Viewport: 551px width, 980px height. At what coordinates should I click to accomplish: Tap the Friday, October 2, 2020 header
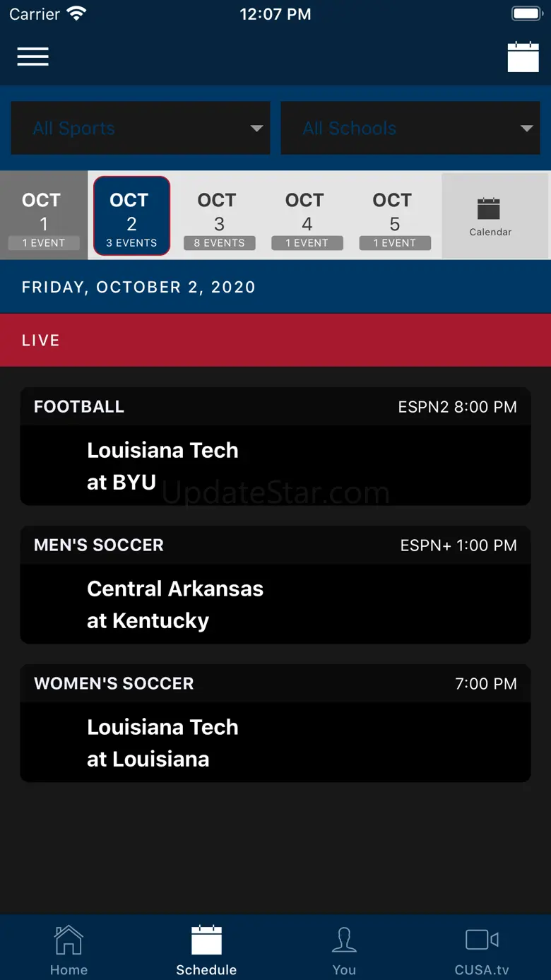pos(275,287)
